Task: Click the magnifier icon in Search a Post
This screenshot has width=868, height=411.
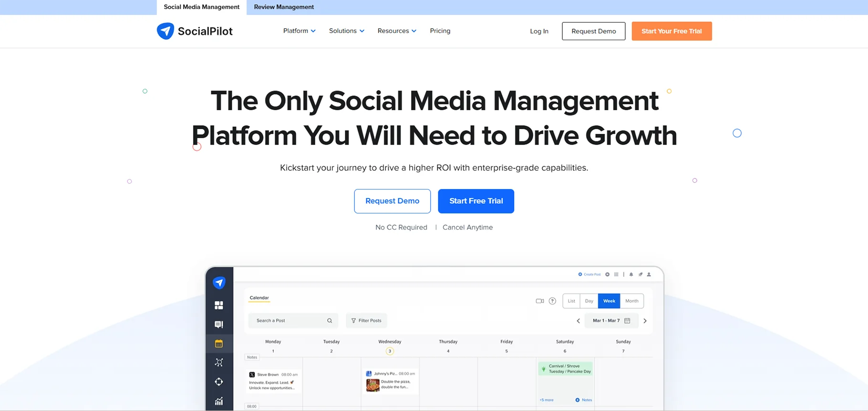Action: (x=330, y=321)
